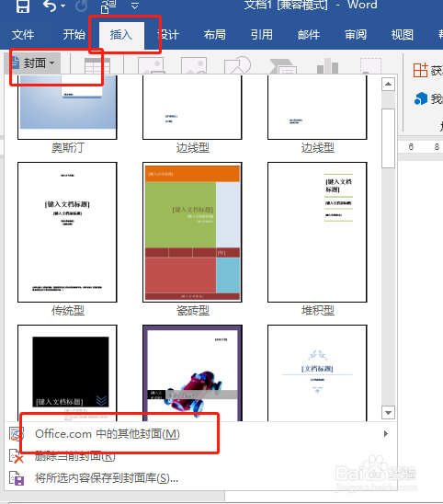Select the 插入 ribbon tab
Viewport: 443px width, 504px height.
121,34
